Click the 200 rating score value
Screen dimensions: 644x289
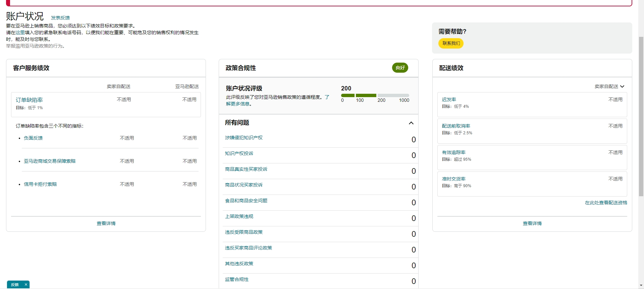[x=346, y=88]
